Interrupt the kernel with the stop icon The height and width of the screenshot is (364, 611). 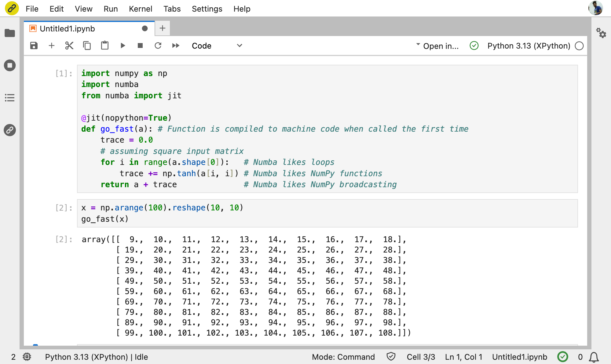pos(140,46)
